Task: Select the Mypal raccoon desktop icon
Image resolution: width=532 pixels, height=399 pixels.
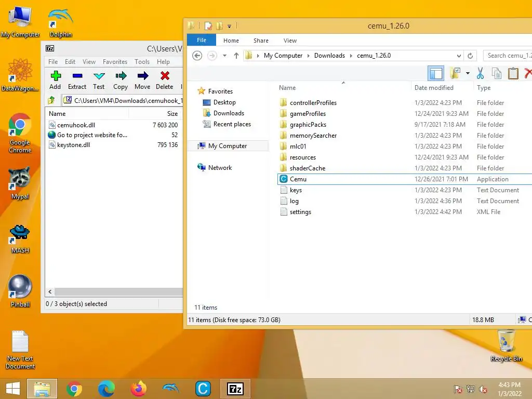Action: coord(20,183)
